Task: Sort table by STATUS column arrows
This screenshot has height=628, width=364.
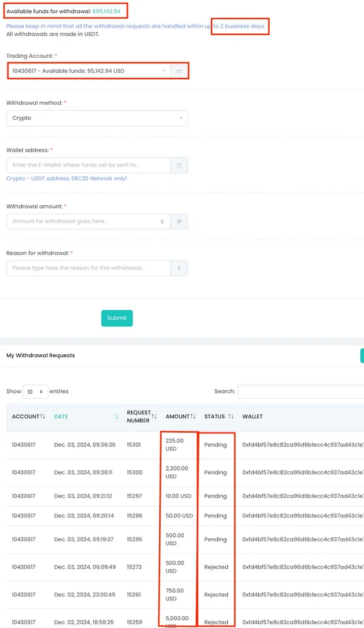Action: pyautogui.click(x=231, y=416)
